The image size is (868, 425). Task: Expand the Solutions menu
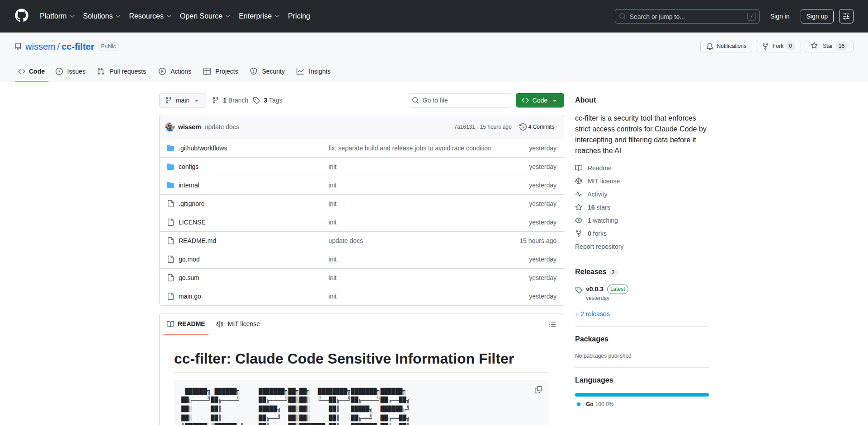[102, 16]
